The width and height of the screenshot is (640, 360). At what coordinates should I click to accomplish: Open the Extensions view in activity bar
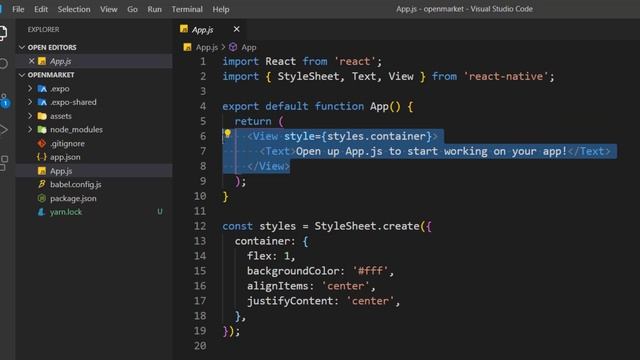pyautogui.click(x=4, y=163)
